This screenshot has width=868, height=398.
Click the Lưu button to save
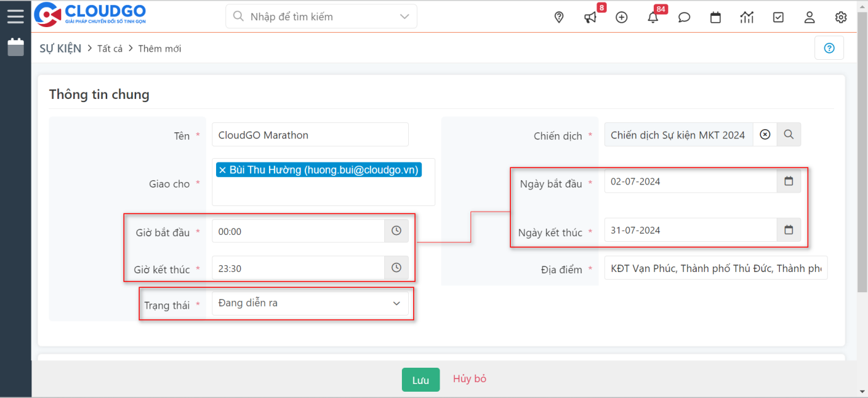point(420,380)
